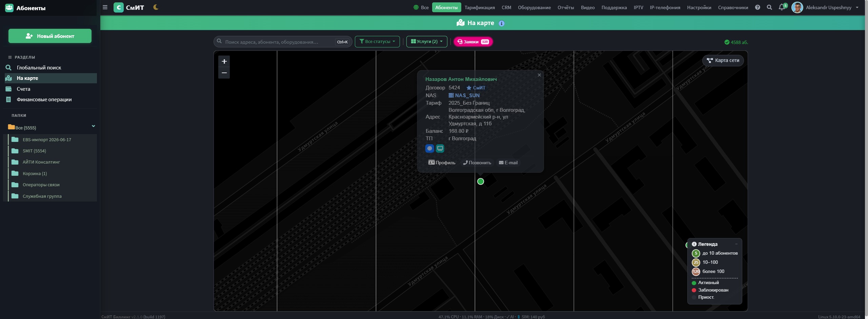
Task: Open the Назаров Антон Михайлович name link
Action: coord(461,79)
